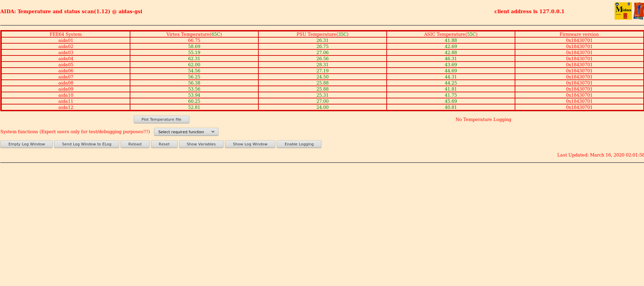Viewport: 644px width, 286px height.
Task: Select the aida01 row label
Action: tap(66, 41)
